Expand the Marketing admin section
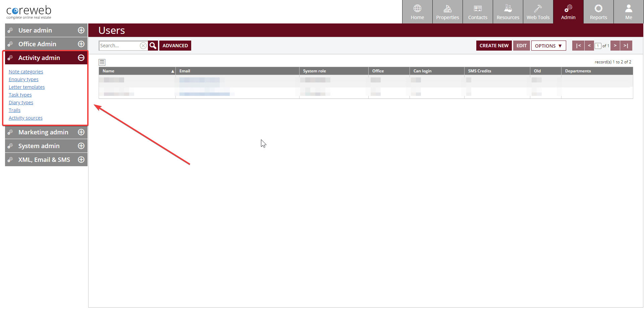The width and height of the screenshot is (644, 314). [81, 132]
